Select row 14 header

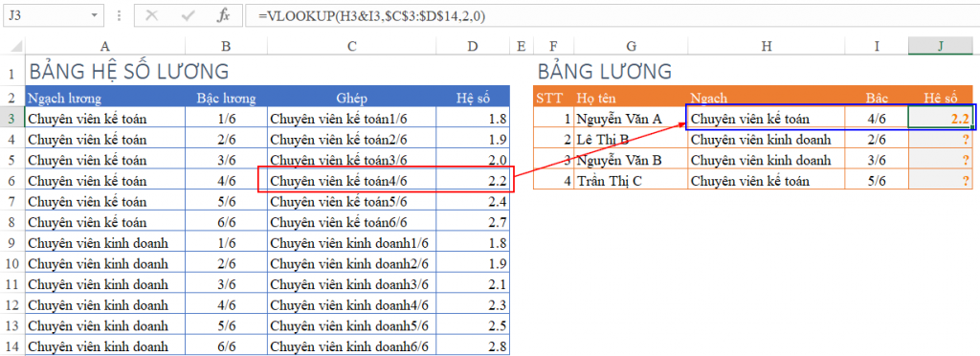(x=11, y=345)
